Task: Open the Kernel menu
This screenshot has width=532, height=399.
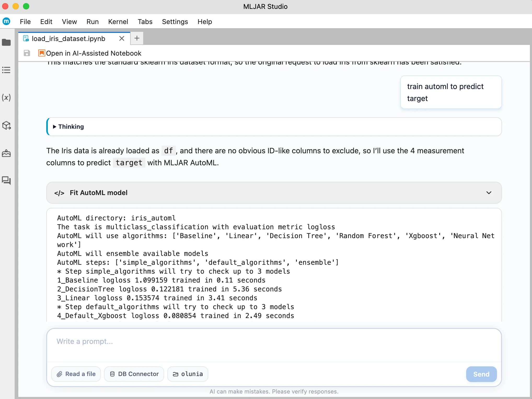Action: coord(118,22)
